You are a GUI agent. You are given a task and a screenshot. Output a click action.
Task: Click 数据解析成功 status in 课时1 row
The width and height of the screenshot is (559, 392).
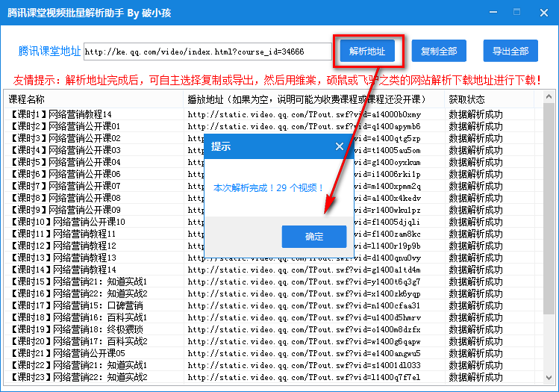click(475, 114)
